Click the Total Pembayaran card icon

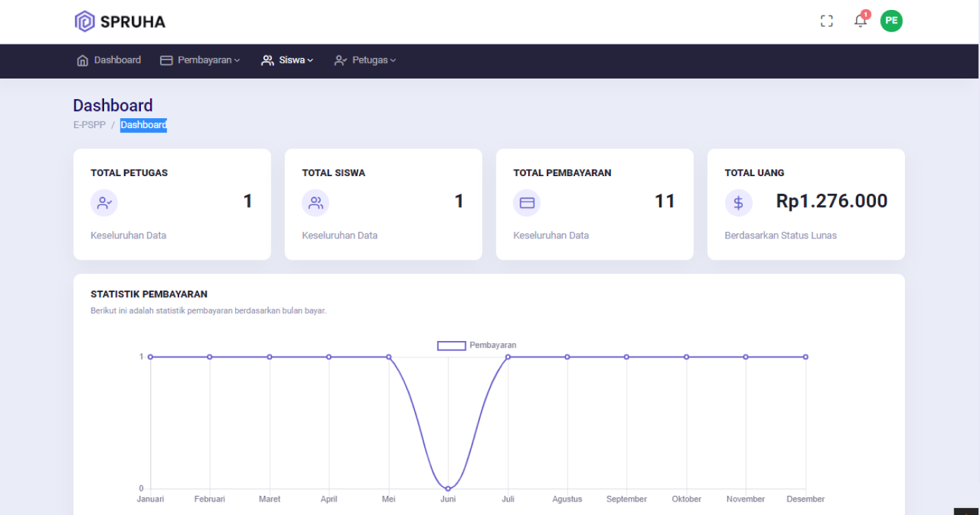(527, 203)
